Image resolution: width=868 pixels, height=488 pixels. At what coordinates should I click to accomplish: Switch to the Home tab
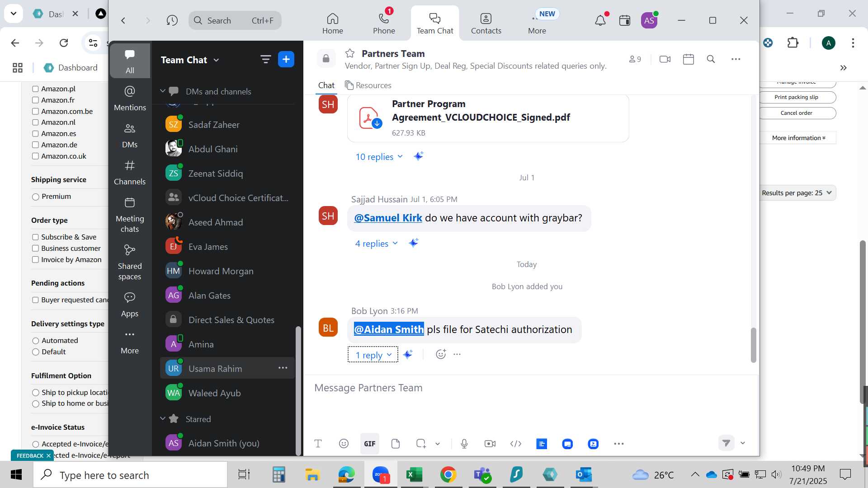[x=333, y=23]
